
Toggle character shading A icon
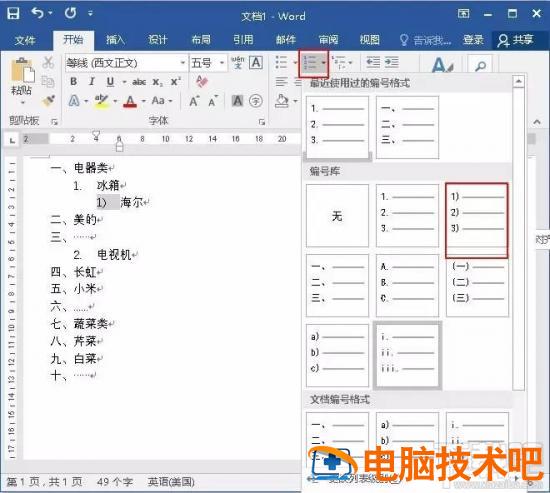pos(237,101)
